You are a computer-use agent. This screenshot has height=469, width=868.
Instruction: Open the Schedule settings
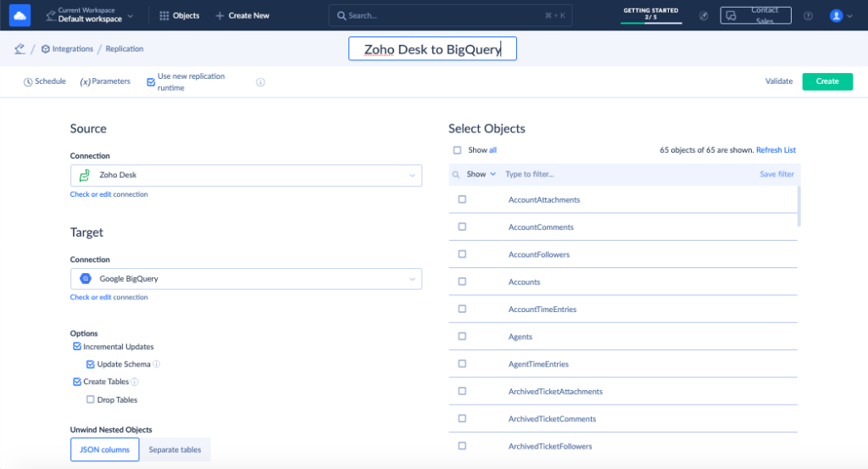[x=45, y=81]
